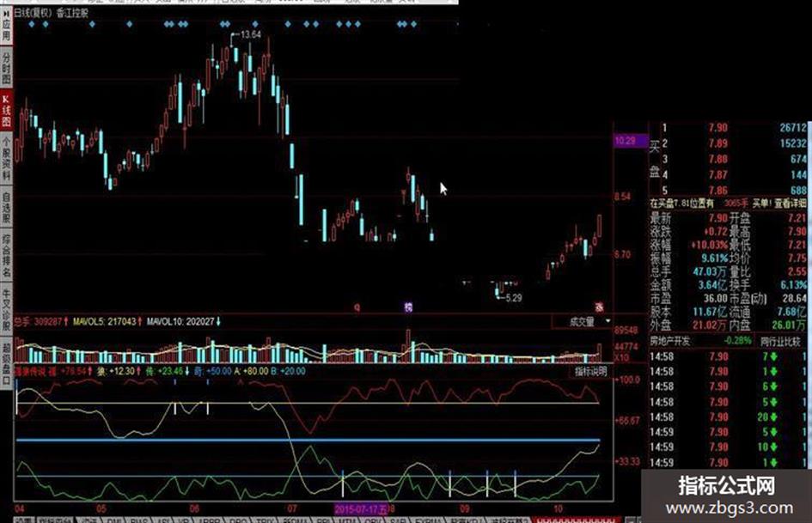Open the 同行业比较 link
This screenshot has width=812, height=523.
pyautogui.click(x=780, y=341)
